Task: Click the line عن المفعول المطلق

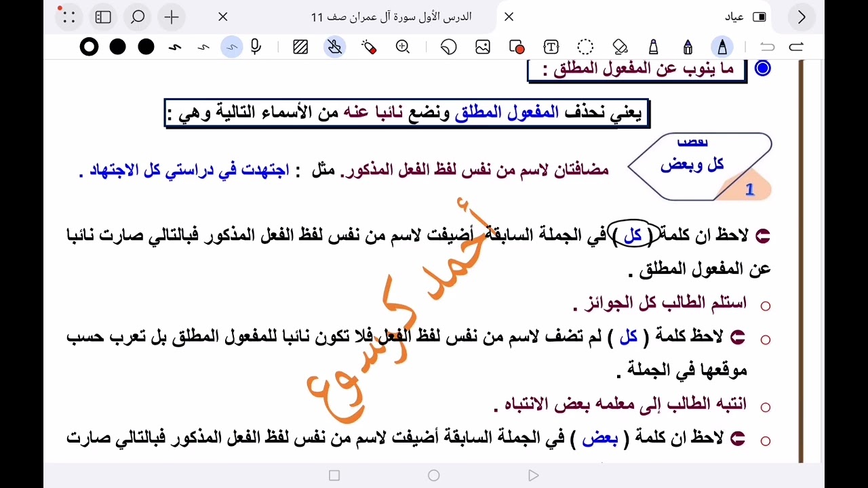Action: click(x=699, y=269)
